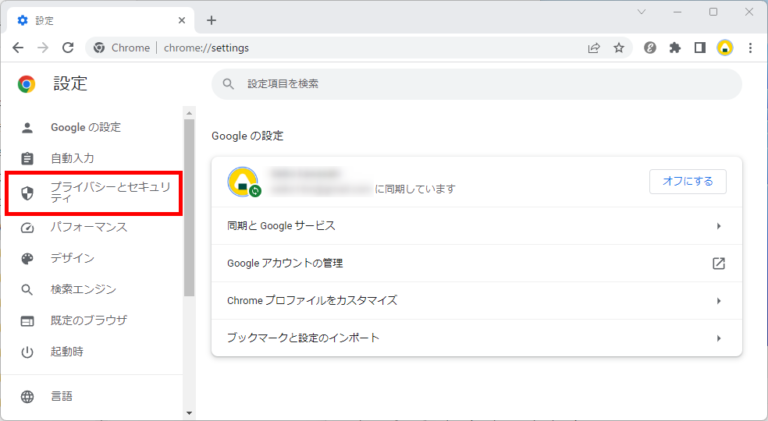
Task: Close the 設定 tab
Action: [x=182, y=20]
